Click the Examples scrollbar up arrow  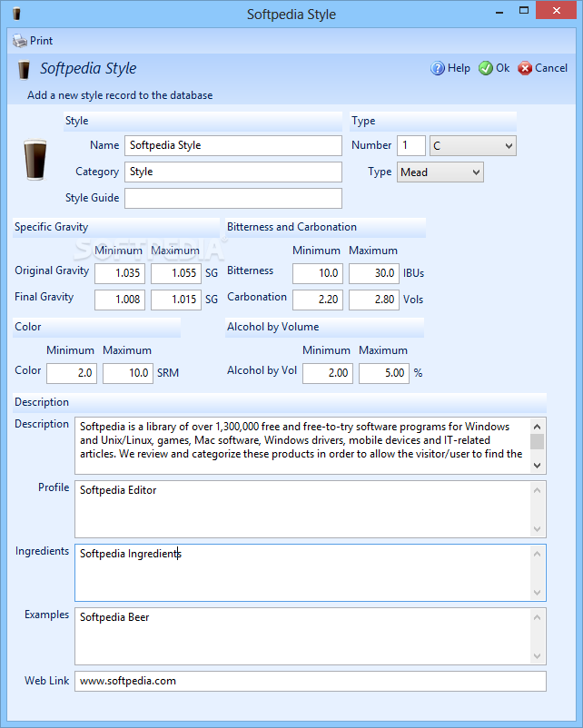click(538, 617)
